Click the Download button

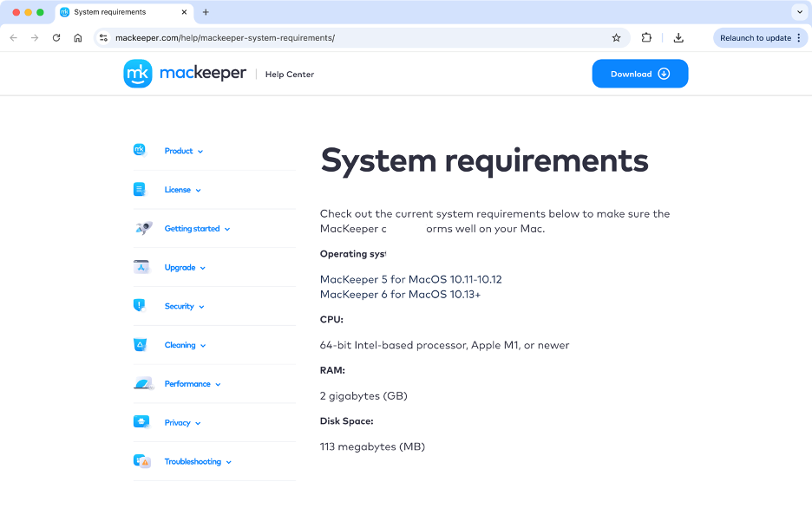[639, 74]
